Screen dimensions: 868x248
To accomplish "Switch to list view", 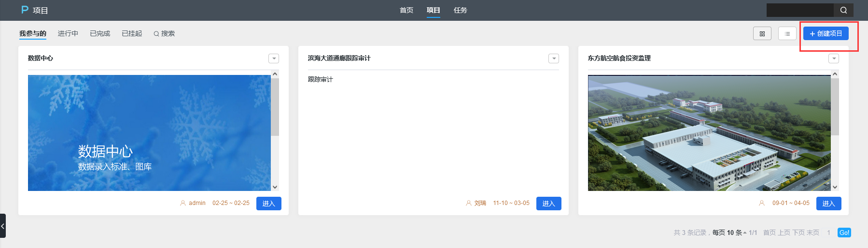I will (x=787, y=34).
